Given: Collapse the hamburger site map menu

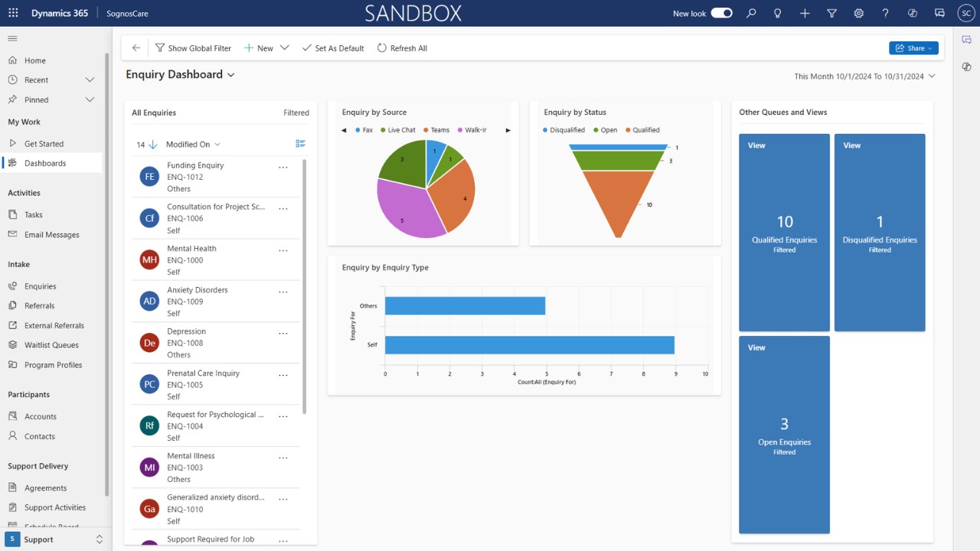Looking at the screenshot, I should tap(12, 38).
